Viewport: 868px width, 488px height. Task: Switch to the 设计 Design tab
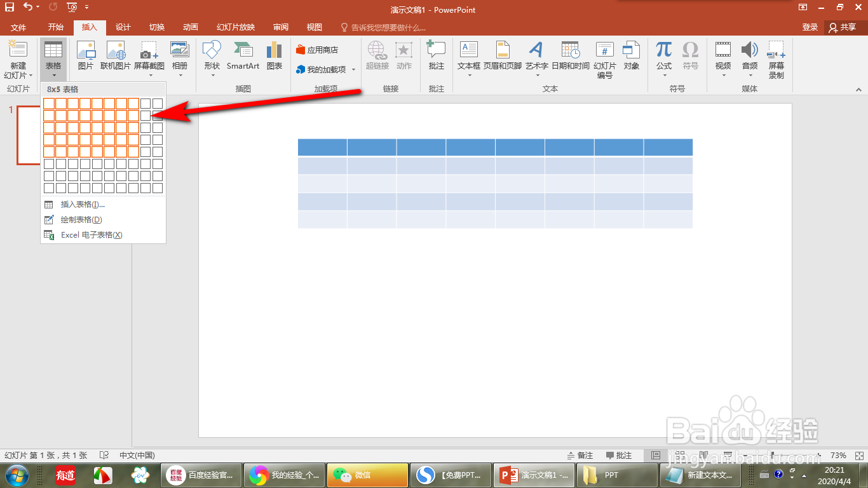point(123,27)
